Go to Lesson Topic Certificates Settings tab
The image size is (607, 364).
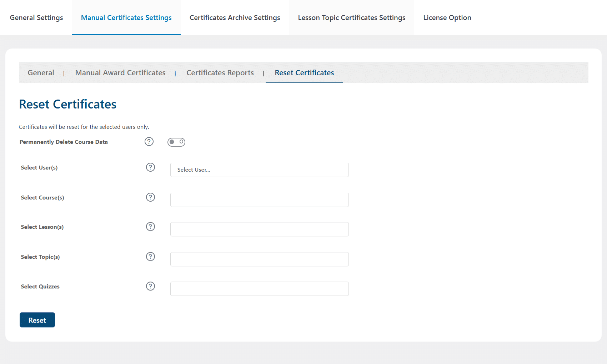pos(352,17)
